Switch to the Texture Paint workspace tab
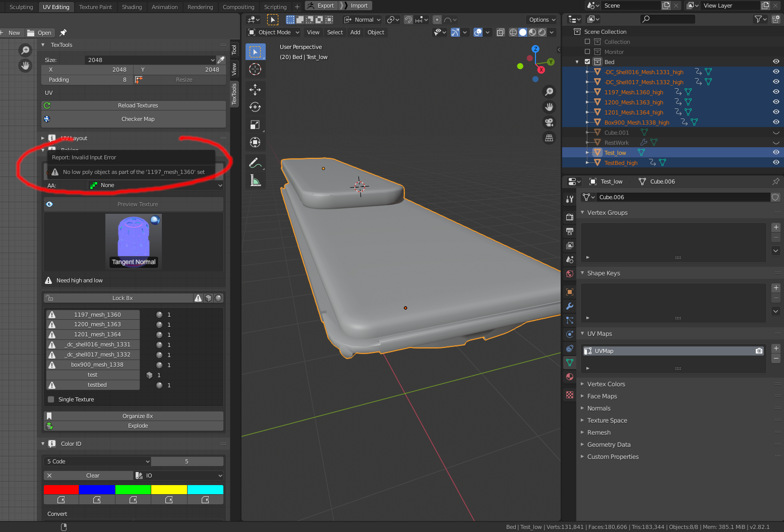Viewport: 784px width, 532px height. point(95,7)
